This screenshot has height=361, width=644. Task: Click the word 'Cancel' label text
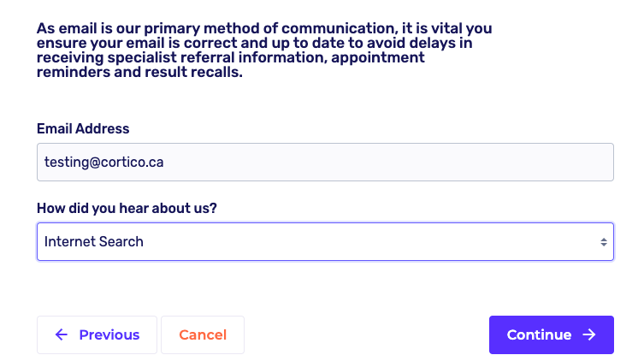203,335
